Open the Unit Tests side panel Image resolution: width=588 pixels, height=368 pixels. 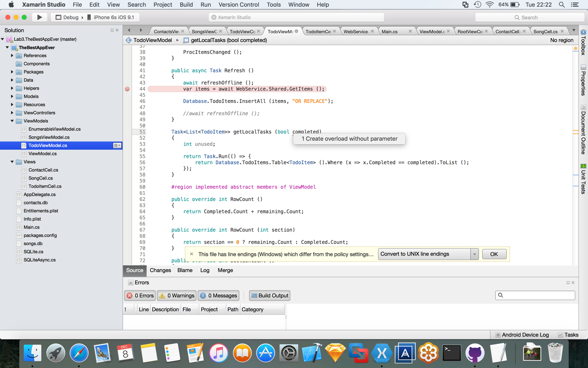583,178
